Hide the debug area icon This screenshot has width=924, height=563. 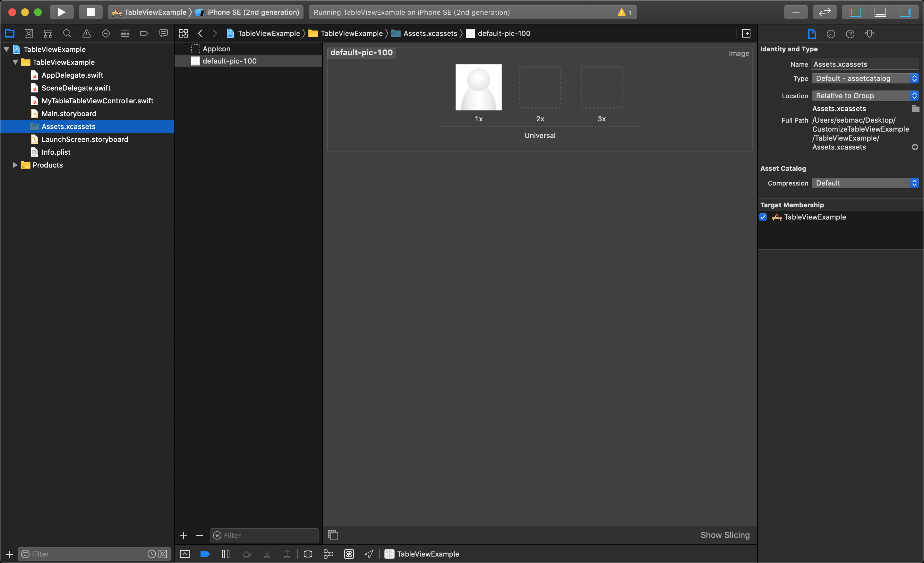[185, 554]
